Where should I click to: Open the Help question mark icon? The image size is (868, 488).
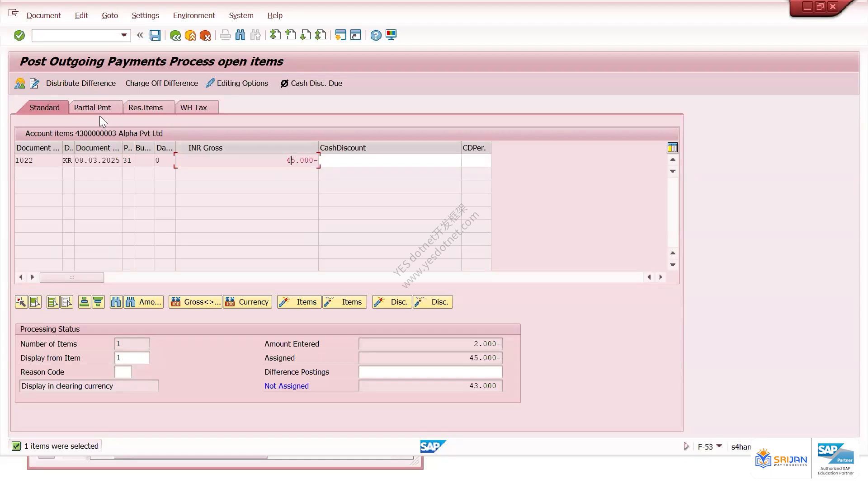tap(376, 35)
